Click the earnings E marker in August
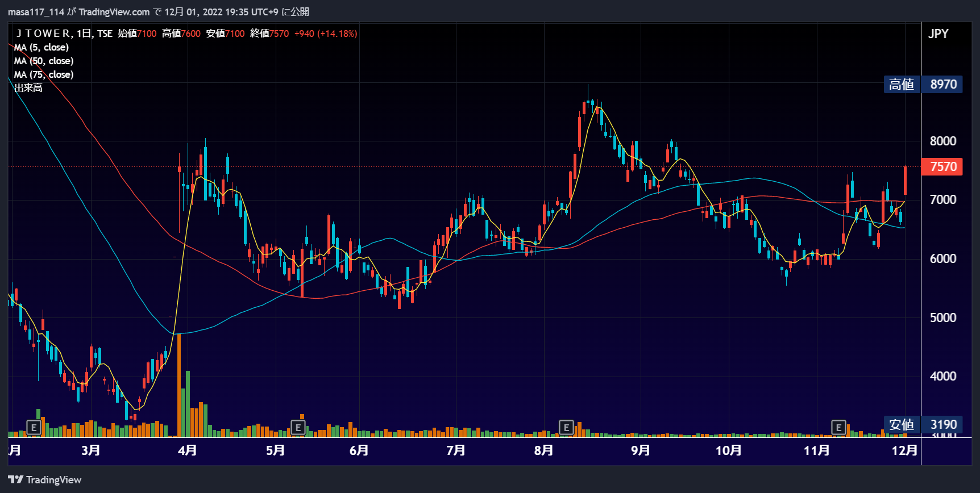The width and height of the screenshot is (980, 493). click(x=566, y=428)
